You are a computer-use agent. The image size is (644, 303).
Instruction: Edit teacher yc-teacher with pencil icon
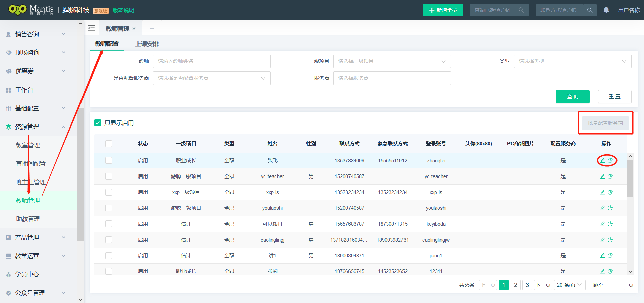(x=602, y=176)
